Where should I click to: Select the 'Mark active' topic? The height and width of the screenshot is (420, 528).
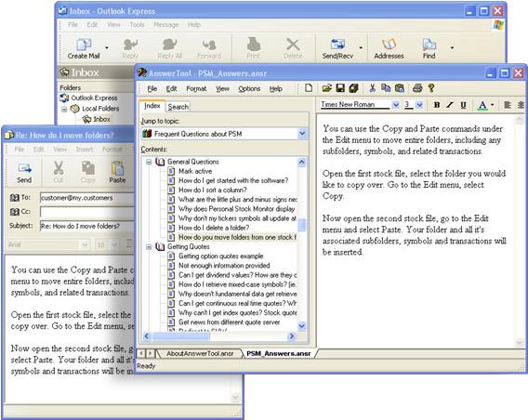pos(195,171)
